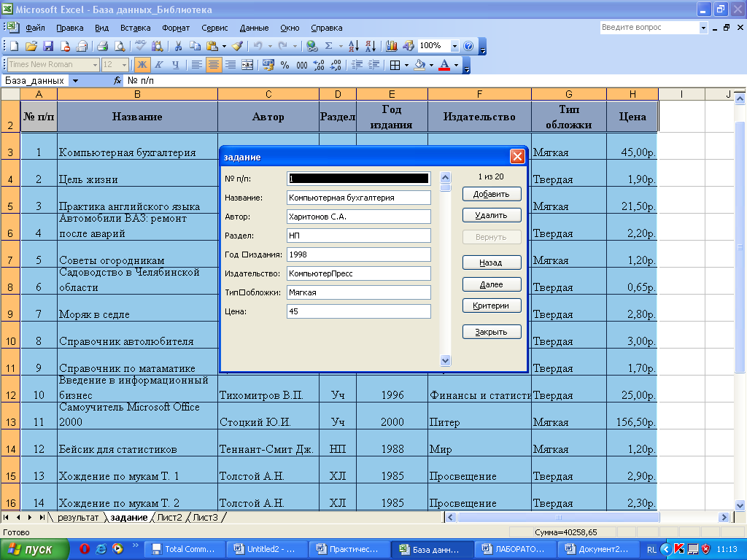Click the Далее button
The width and height of the screenshot is (747, 560).
(492, 284)
